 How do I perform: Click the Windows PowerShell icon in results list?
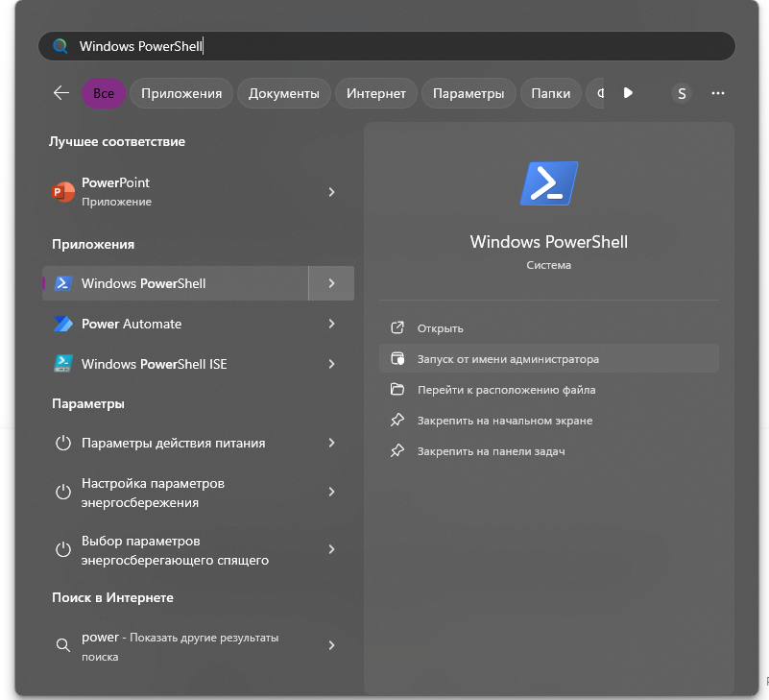tap(63, 283)
